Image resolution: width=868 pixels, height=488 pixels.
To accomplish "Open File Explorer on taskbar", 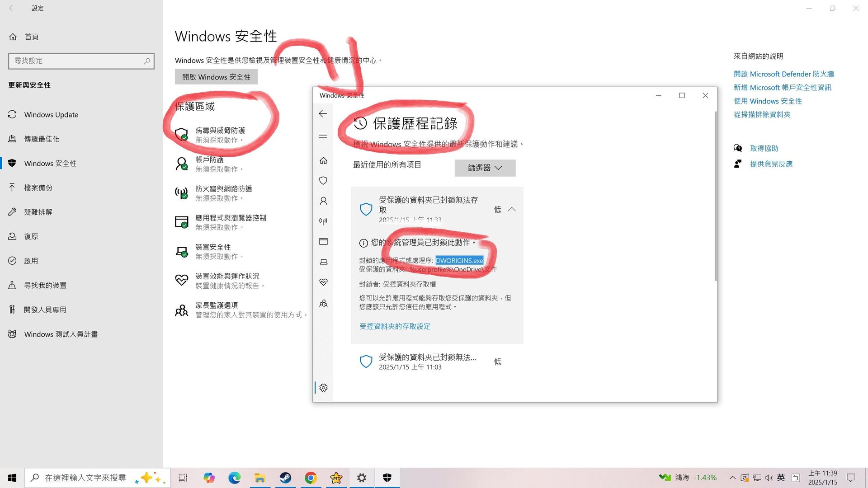I will click(x=259, y=478).
